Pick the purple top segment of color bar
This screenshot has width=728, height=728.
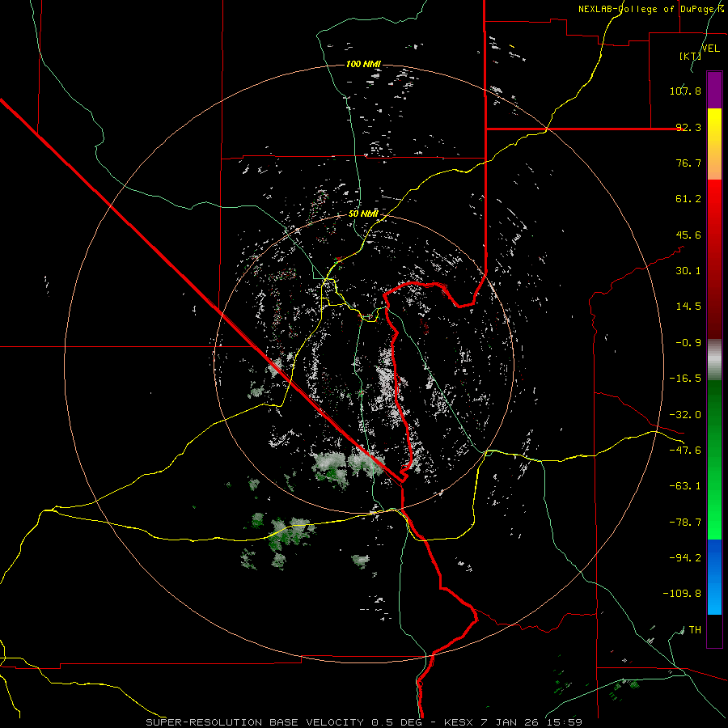pyautogui.click(x=714, y=90)
